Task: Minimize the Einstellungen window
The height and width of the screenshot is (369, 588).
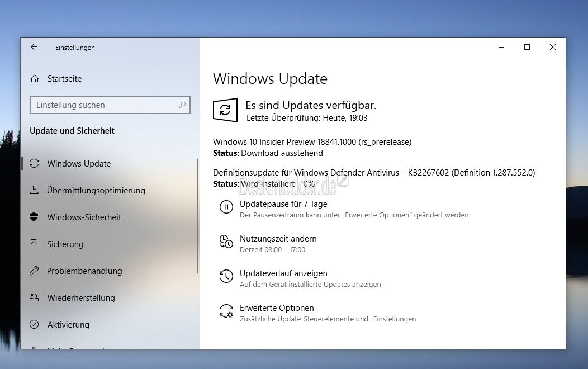Action: coord(501,47)
